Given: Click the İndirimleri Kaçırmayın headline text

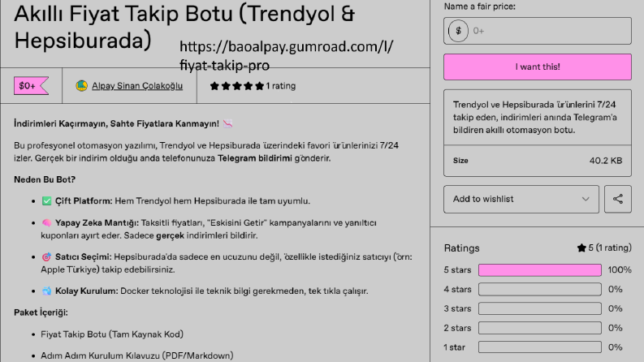Looking at the screenshot, I should pos(116,123).
